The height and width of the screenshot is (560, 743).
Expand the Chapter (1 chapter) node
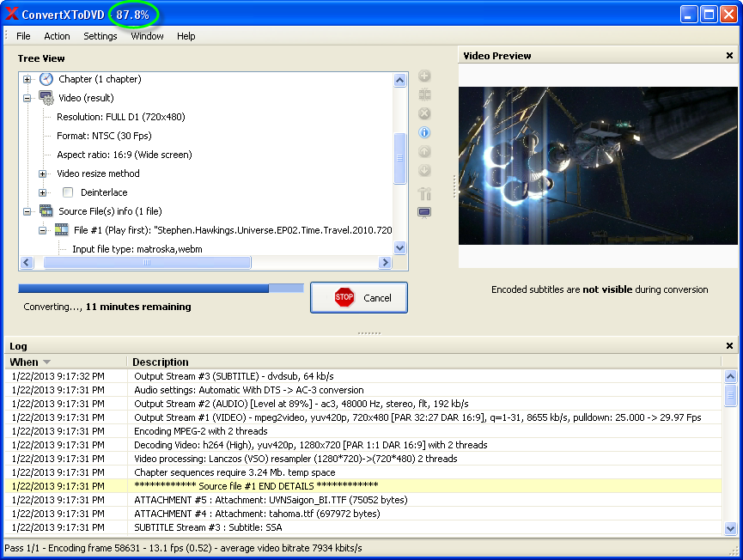point(27,79)
